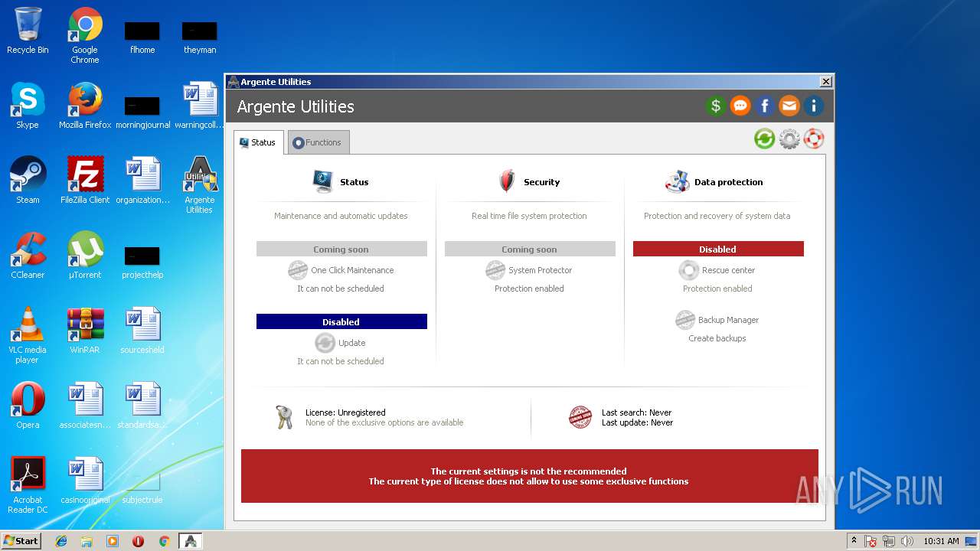Click the System Protector icon
This screenshot has height=551, width=980.
click(495, 270)
